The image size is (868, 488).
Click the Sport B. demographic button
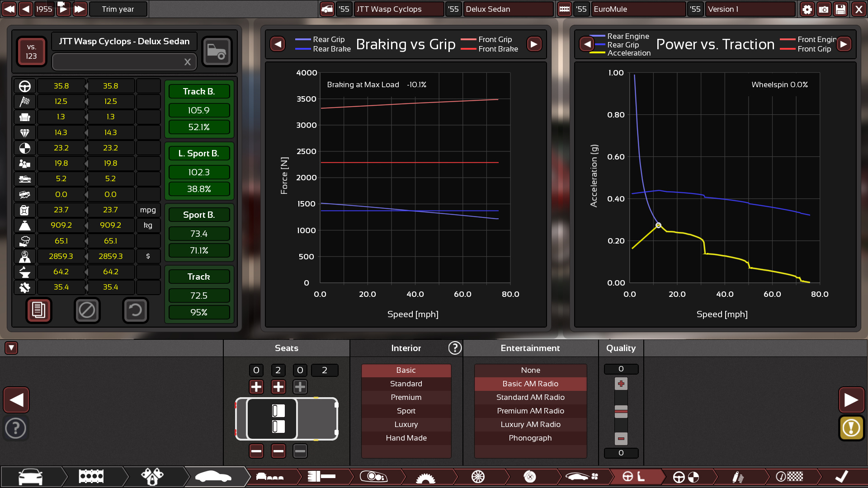199,215
